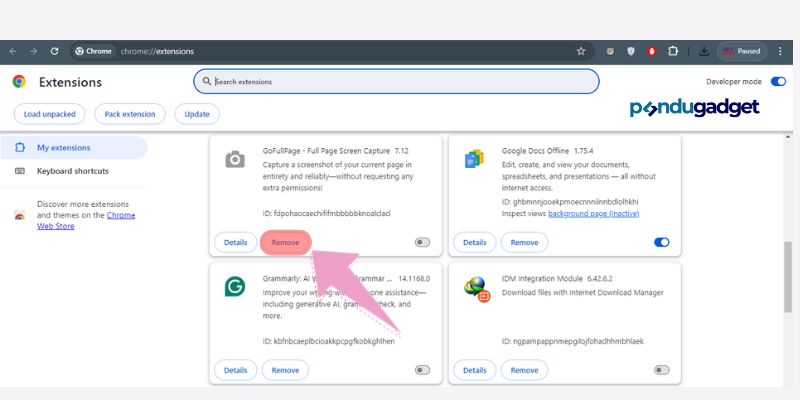Click the My extensions puzzle icon

(x=20, y=148)
